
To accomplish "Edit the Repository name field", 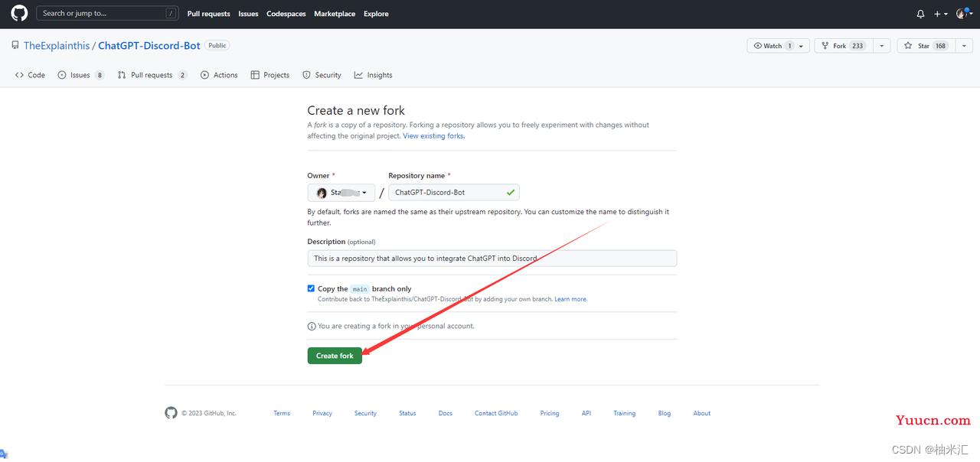I will [x=454, y=193].
